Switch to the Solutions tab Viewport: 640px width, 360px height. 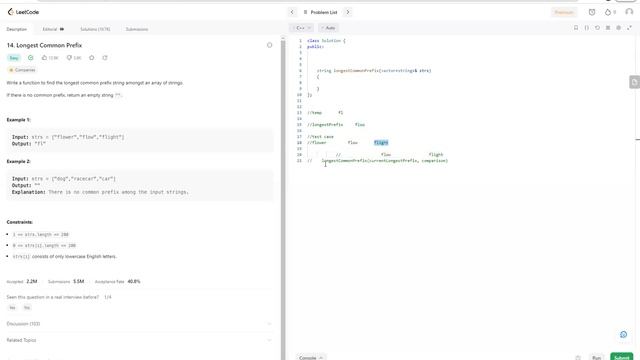tap(95, 29)
